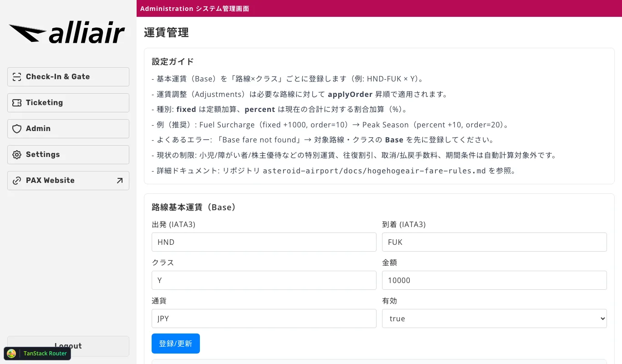The image size is (622, 364).
Task: Click the external-link arrow on PAX Website
Action: 119,180
